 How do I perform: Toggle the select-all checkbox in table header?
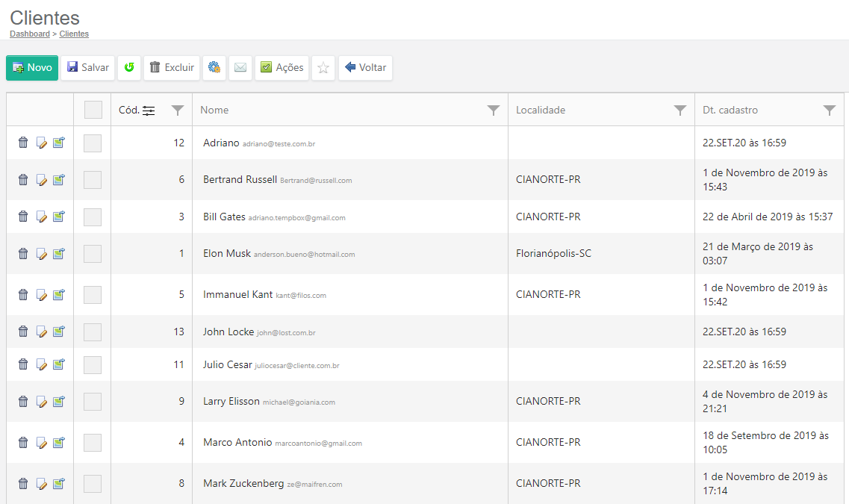[93, 110]
